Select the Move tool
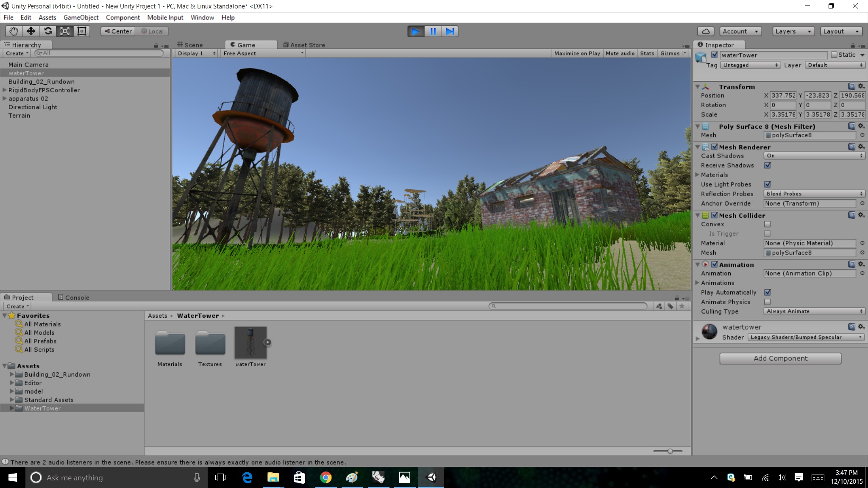The width and height of the screenshot is (868, 488). tap(31, 31)
